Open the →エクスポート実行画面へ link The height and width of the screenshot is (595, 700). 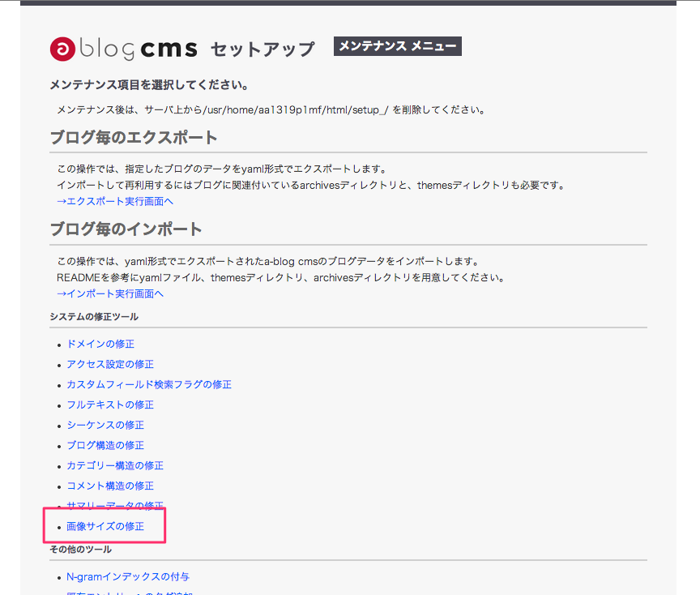point(115,202)
